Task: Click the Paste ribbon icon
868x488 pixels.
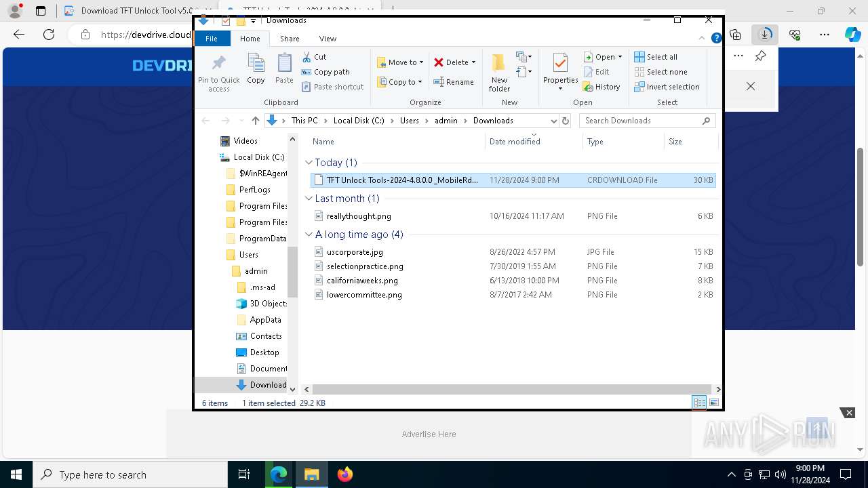Action: pyautogui.click(x=284, y=68)
